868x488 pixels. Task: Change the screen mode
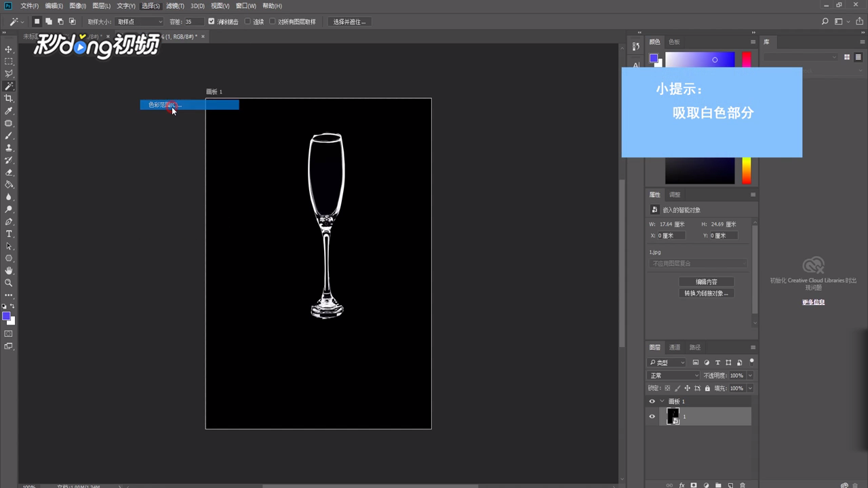pyautogui.click(x=9, y=346)
